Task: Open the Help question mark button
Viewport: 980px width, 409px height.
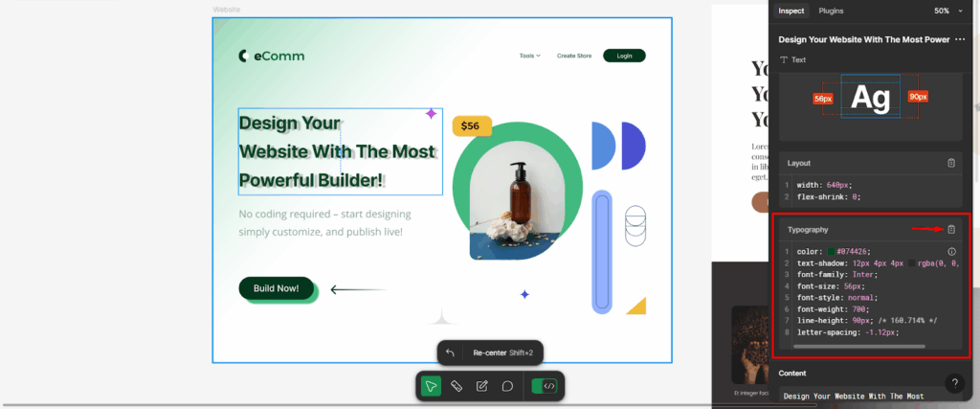Action: (955, 383)
